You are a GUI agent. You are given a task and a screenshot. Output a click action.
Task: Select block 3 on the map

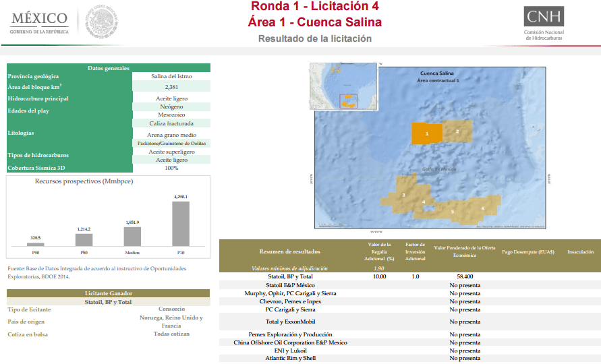403,195
